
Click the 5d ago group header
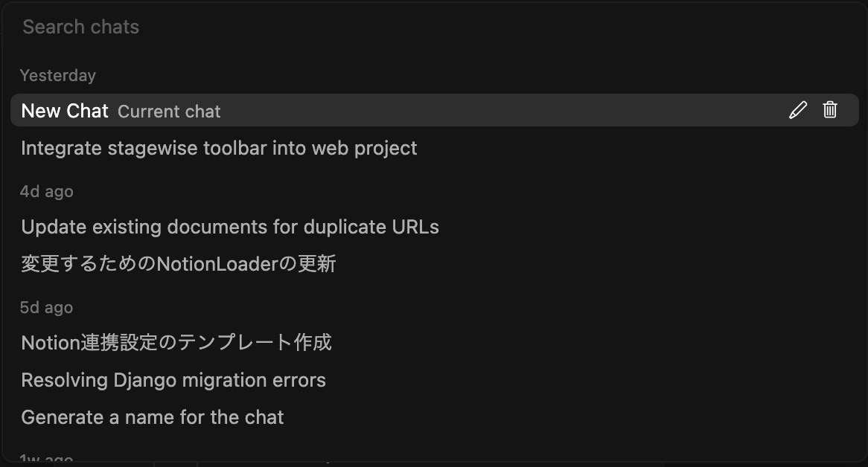(x=46, y=307)
